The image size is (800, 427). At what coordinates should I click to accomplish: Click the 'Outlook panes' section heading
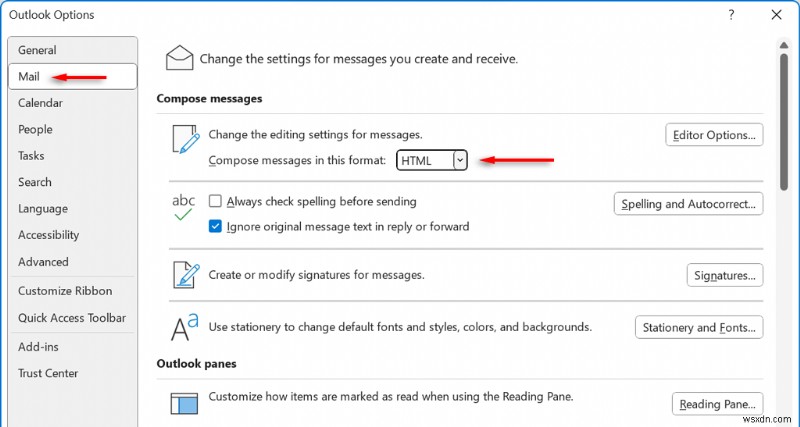(x=196, y=364)
